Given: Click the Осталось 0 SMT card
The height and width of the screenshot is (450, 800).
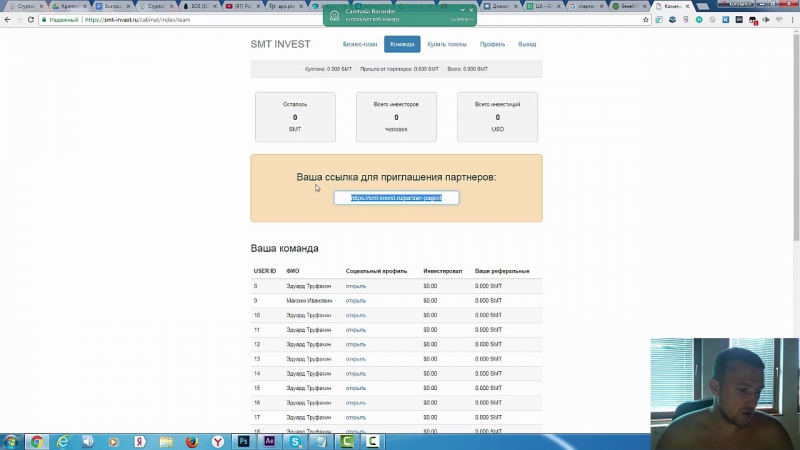Looking at the screenshot, I should (x=295, y=117).
